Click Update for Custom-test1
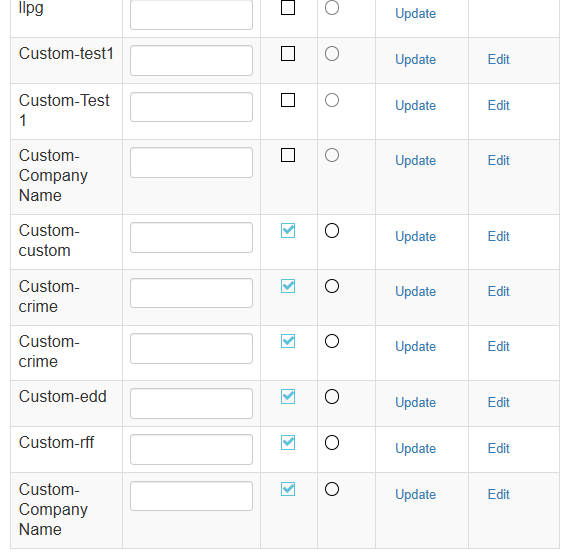 click(415, 60)
